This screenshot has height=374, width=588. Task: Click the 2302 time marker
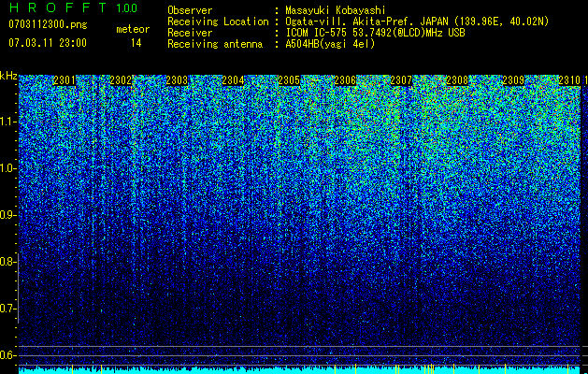tap(121, 80)
